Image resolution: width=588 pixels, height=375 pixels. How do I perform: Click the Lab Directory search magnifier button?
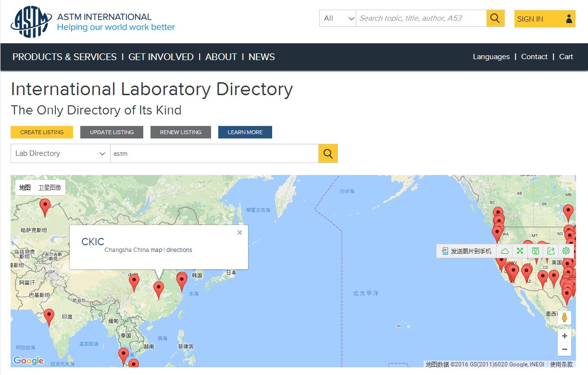tap(328, 153)
